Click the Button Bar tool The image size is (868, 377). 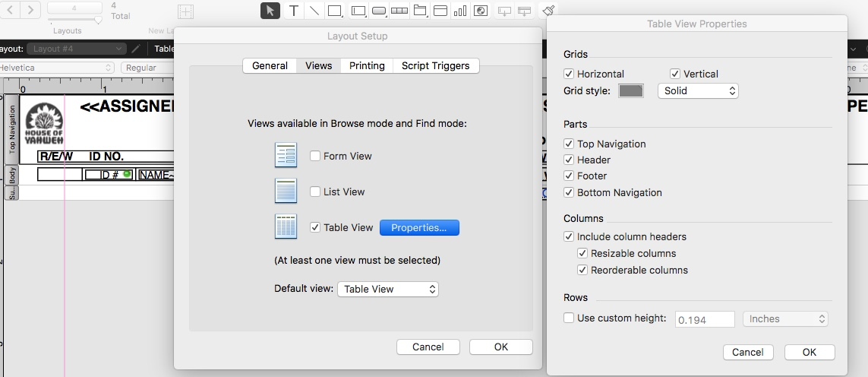pyautogui.click(x=399, y=11)
